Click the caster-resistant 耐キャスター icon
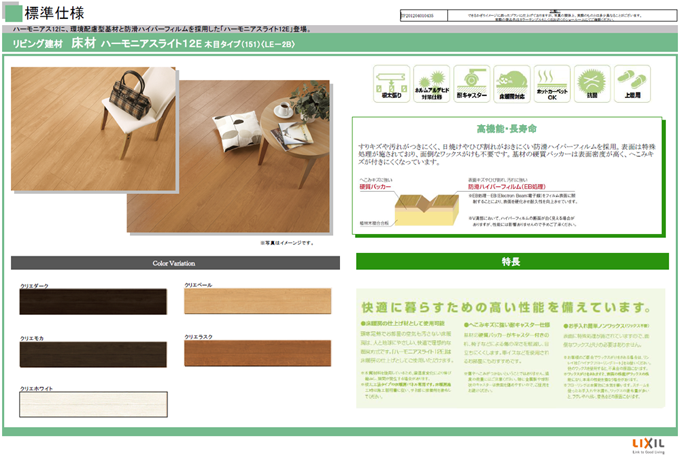680x455 pixels. [472, 84]
